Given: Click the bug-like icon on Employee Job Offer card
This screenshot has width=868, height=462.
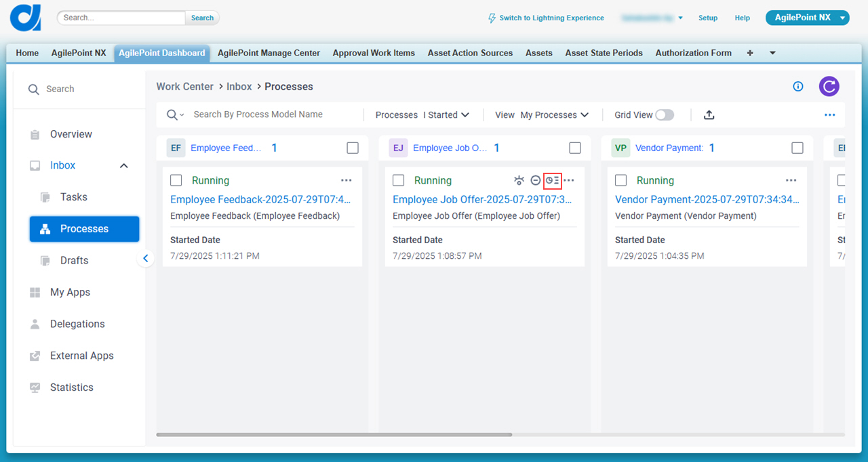Looking at the screenshot, I should tap(519, 180).
